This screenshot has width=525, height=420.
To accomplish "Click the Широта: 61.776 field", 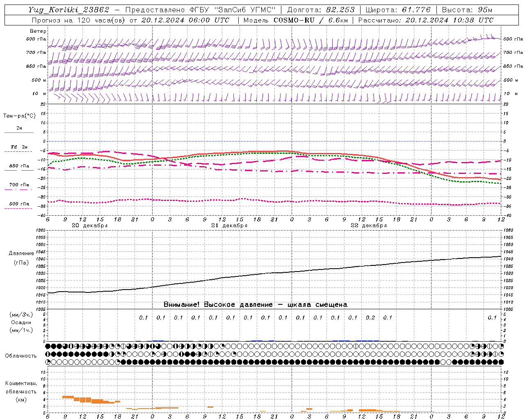I will 398,10.
